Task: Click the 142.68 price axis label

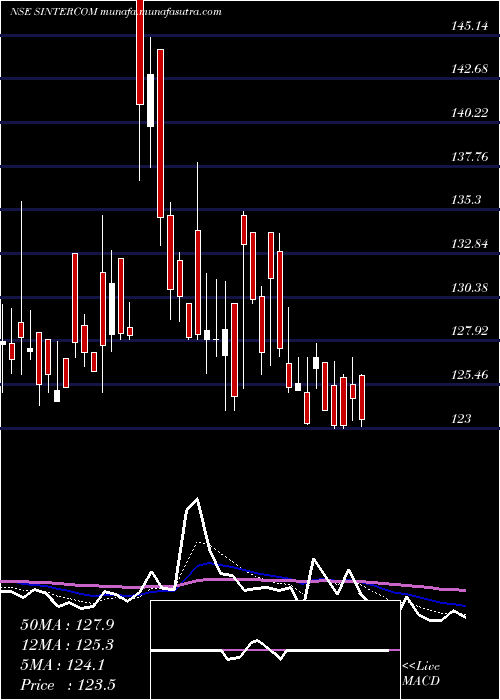Action: click(x=470, y=70)
